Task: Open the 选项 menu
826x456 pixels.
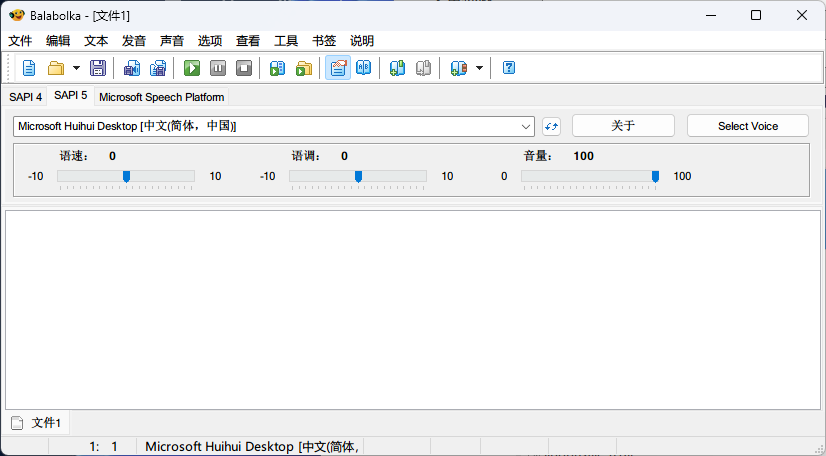Action: pyautogui.click(x=210, y=41)
